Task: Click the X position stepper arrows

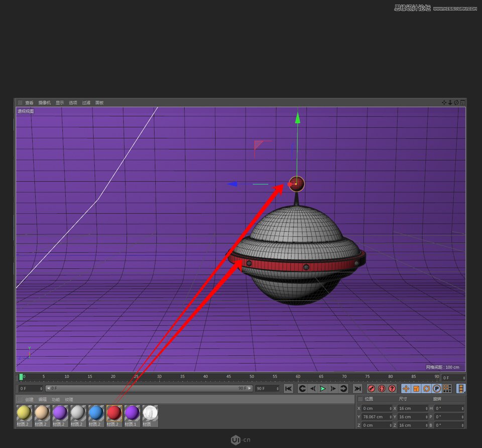Action: (391, 408)
